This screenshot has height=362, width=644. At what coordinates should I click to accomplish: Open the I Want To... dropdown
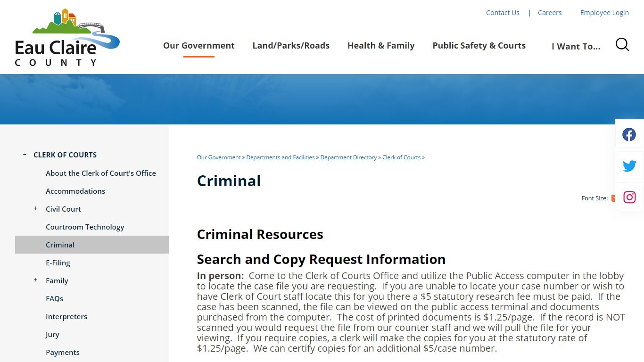click(576, 46)
